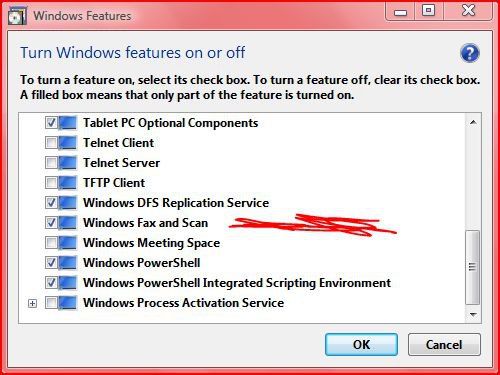Select the Windows Fax and Scan label
Viewport: 500px width, 375px height.
[x=146, y=223]
